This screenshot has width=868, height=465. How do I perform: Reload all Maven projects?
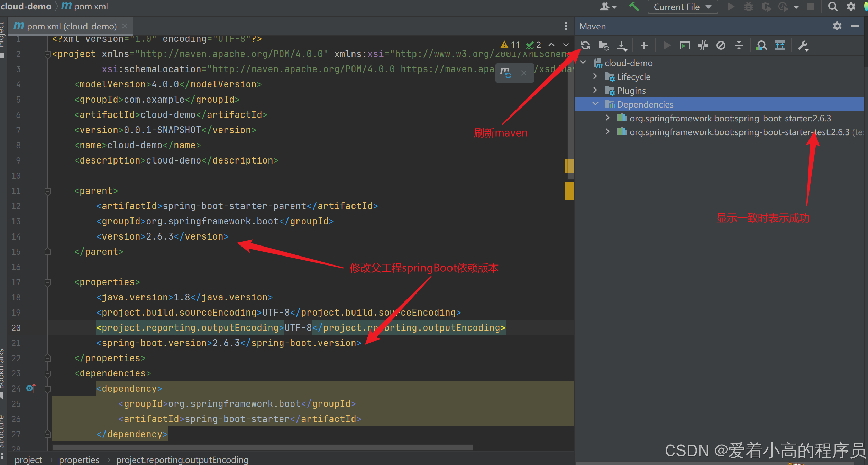(585, 45)
